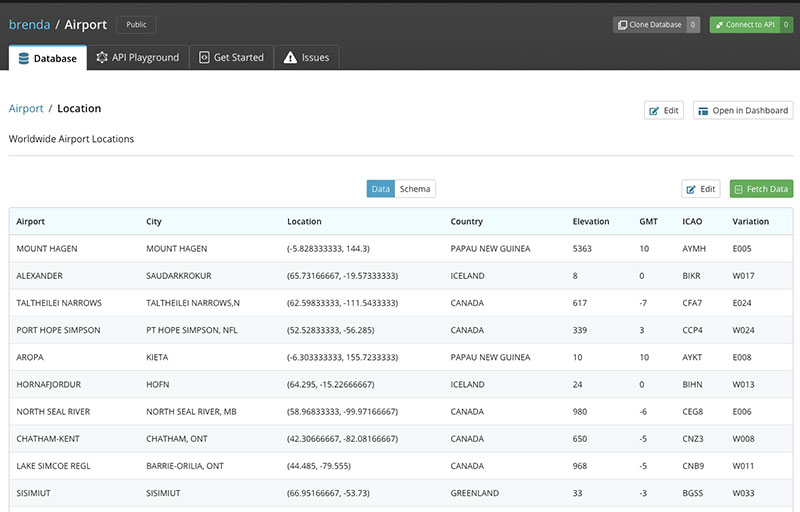Click the Public visibility badge

tap(136, 24)
